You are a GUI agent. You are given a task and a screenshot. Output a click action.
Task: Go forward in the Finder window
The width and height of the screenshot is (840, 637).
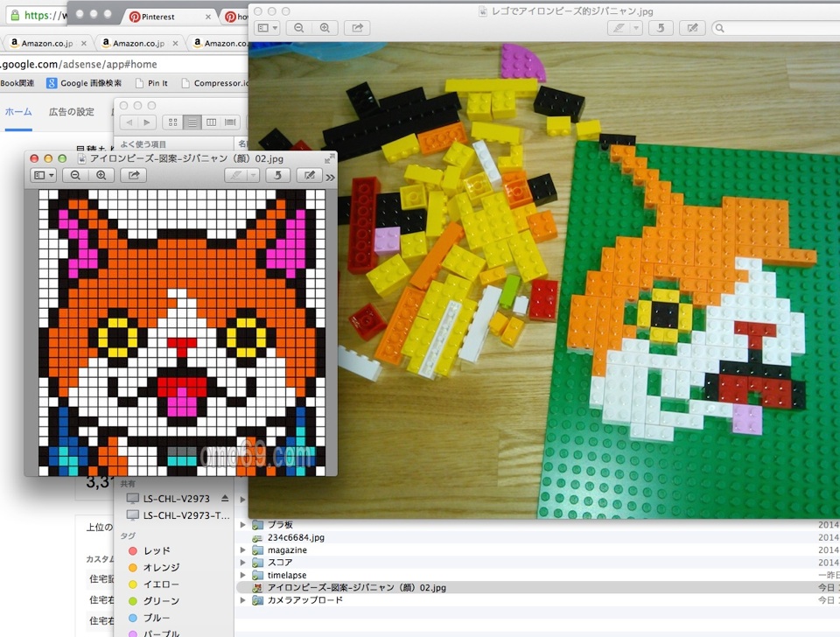coord(147,122)
